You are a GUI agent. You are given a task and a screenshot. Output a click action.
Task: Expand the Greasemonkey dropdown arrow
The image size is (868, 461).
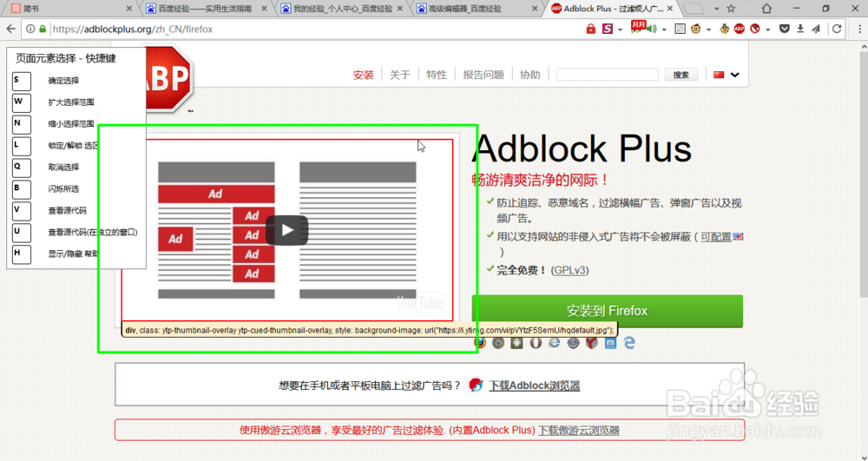tap(708, 30)
